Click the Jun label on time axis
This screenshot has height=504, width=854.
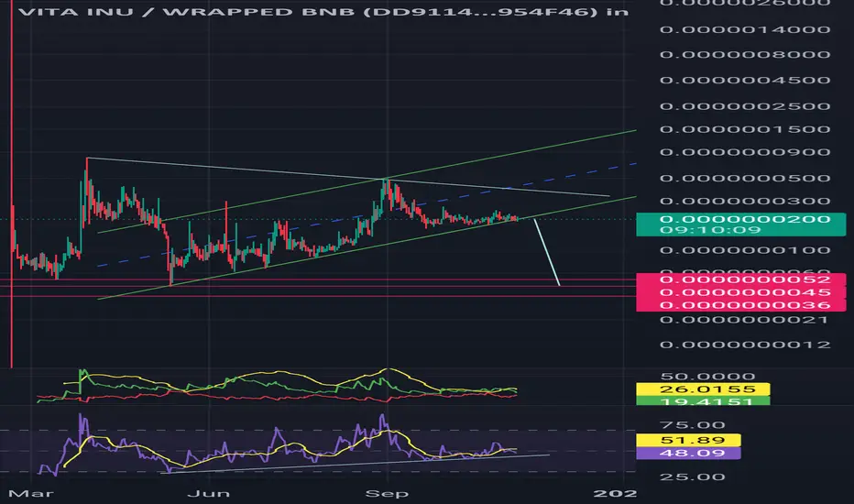[x=209, y=494]
